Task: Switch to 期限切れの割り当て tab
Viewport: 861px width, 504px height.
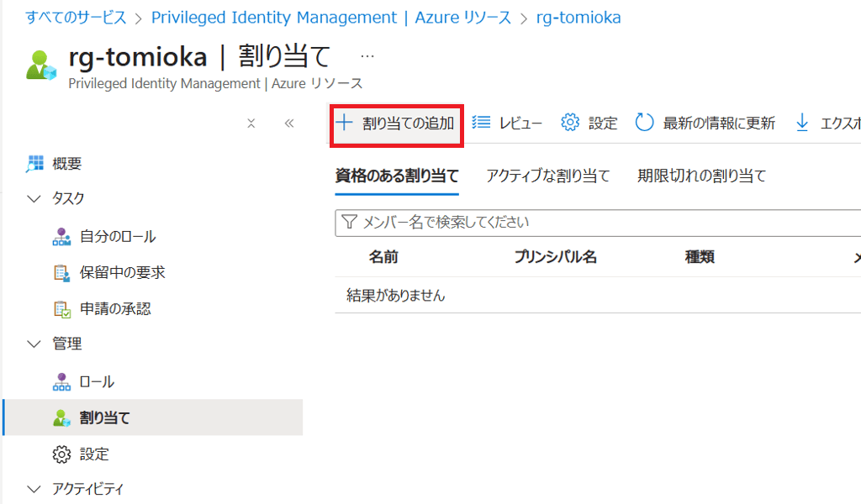Action: click(701, 176)
